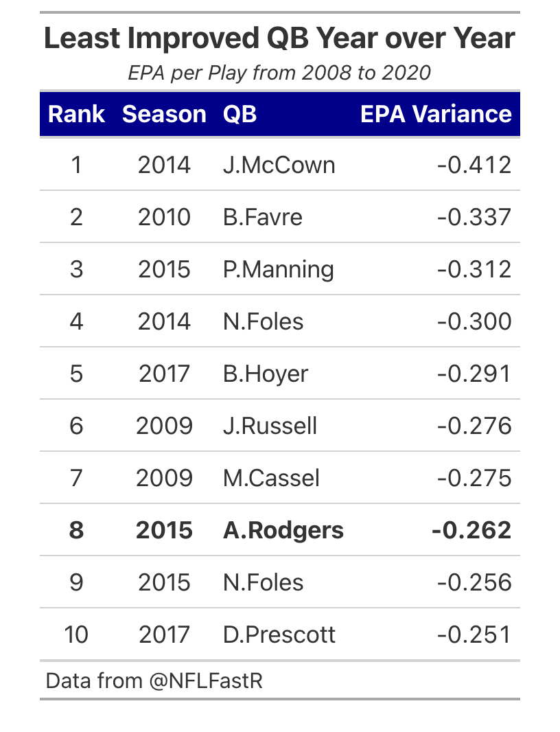Screen dimensions: 560x732
Task: Click the P.Manning table cell
Action: (279, 269)
